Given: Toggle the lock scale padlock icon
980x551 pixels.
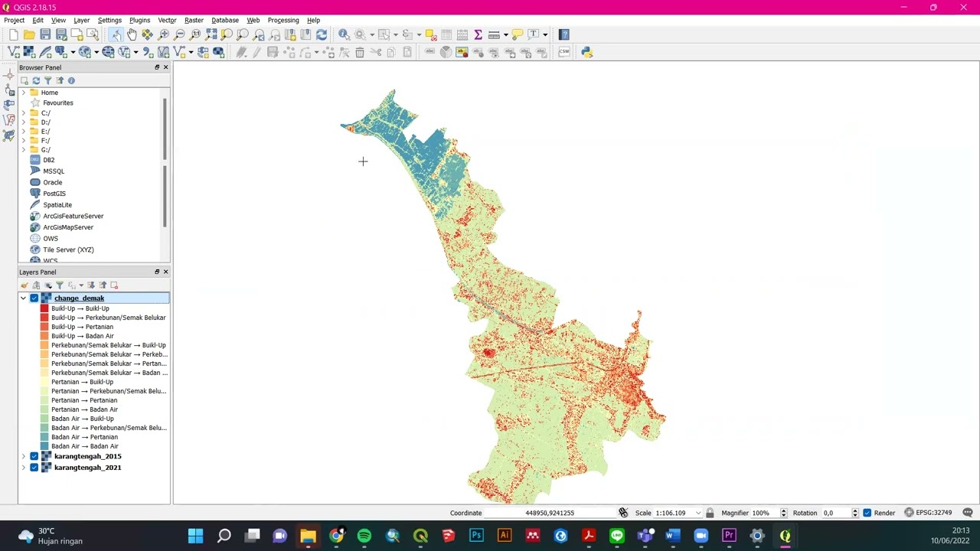Looking at the screenshot, I should 710,513.
